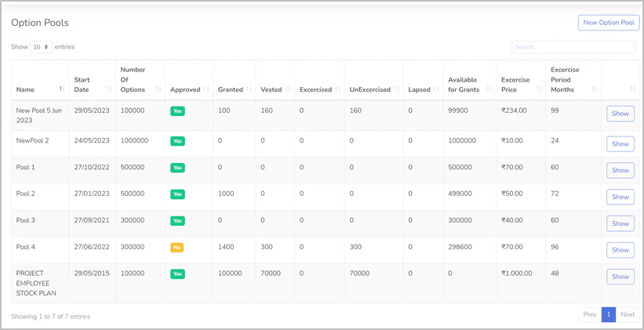Sort by Vested column arrows
Image resolution: width=644 pixels, height=330 pixels.
pyautogui.click(x=288, y=89)
